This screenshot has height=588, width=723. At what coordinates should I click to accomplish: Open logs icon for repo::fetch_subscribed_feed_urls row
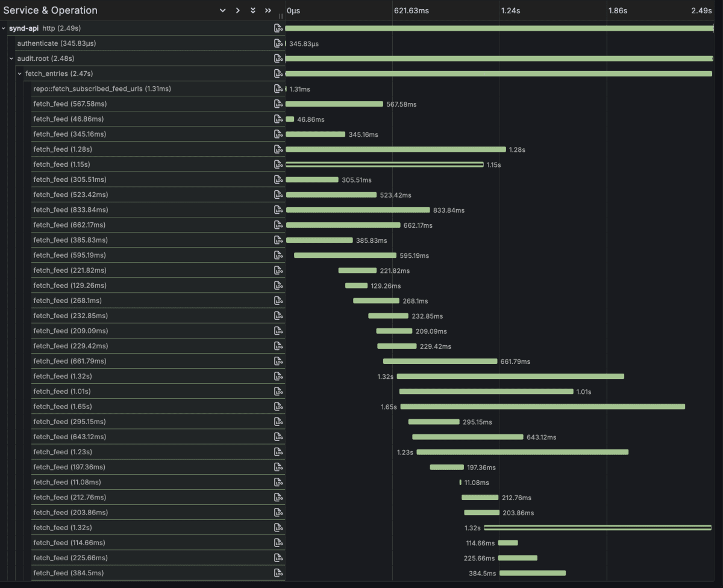tap(278, 89)
